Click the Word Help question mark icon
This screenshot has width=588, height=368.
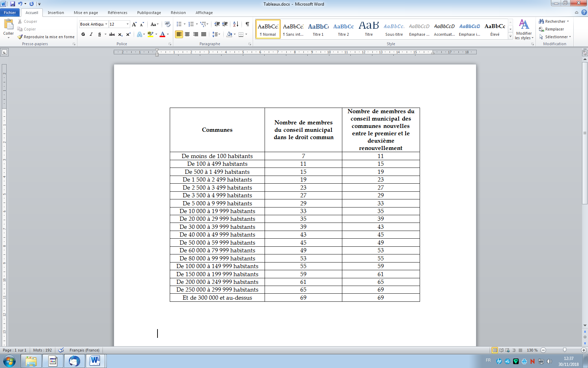(584, 13)
